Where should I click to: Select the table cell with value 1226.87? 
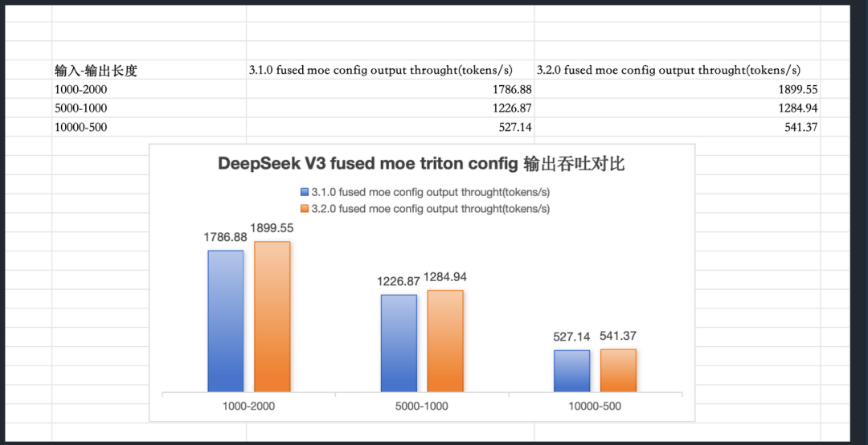391,108
